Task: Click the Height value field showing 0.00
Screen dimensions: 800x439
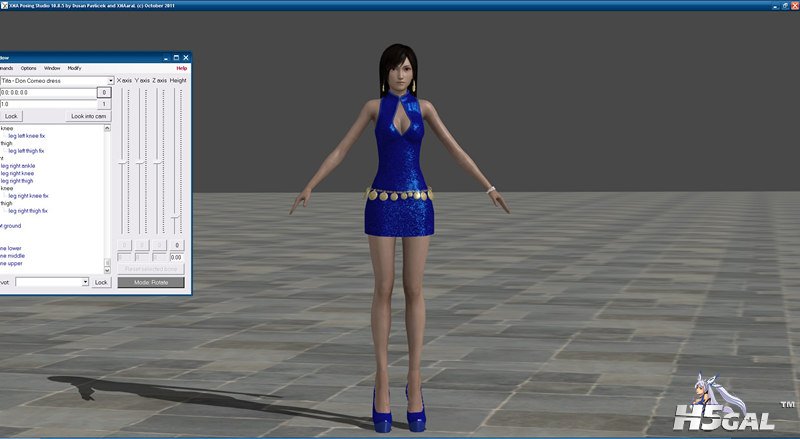Action: [x=177, y=257]
